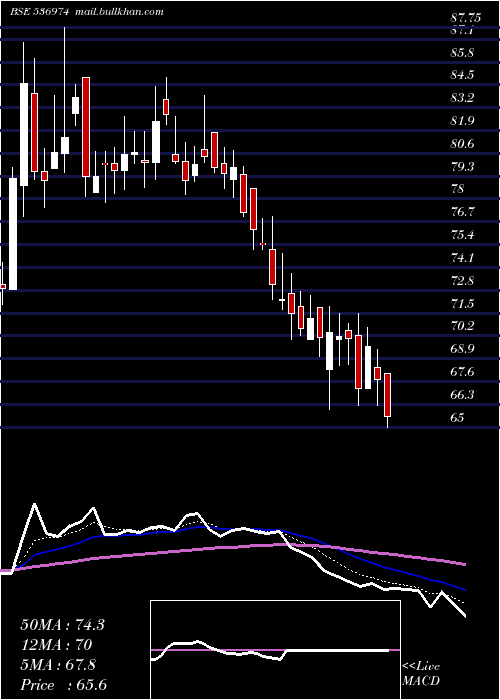Click the 76.7 price axis label
Image resolution: width=500 pixels, height=700 pixels.
coord(462,212)
